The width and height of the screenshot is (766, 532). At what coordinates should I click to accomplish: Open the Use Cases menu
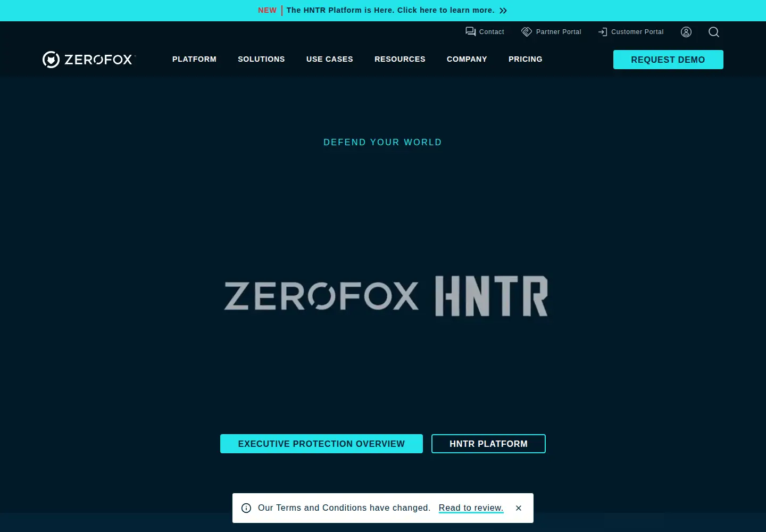pyautogui.click(x=330, y=59)
